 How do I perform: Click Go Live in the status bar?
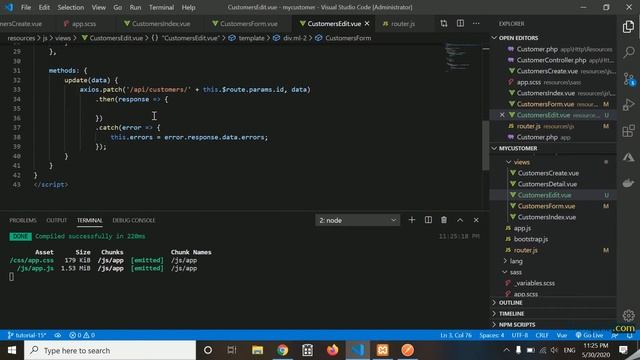click(589, 335)
